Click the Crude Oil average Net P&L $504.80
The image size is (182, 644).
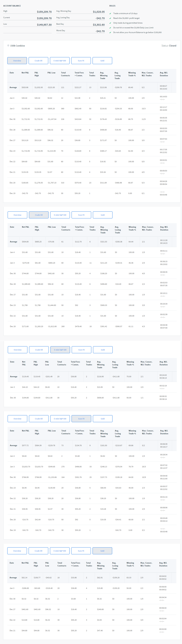tap(25, 242)
